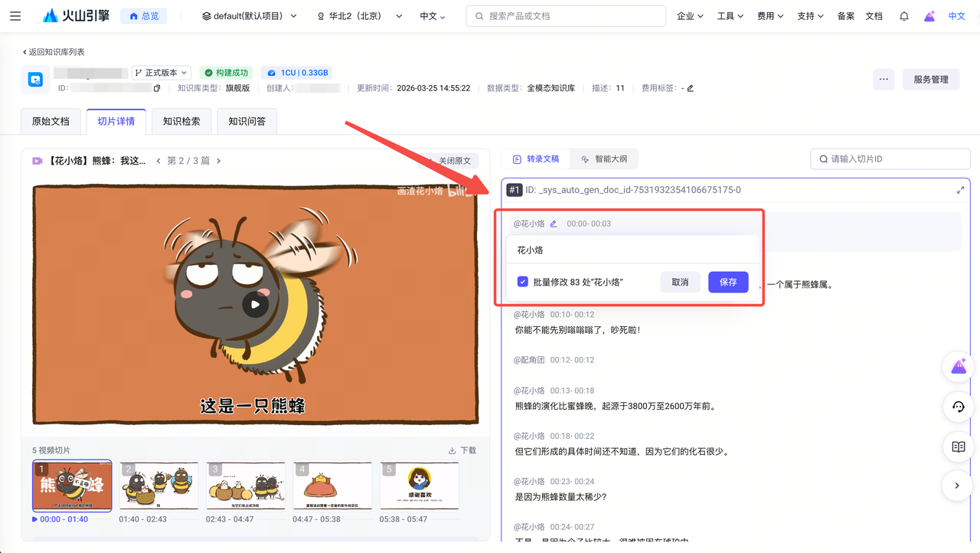Play the bee video

coord(256,305)
